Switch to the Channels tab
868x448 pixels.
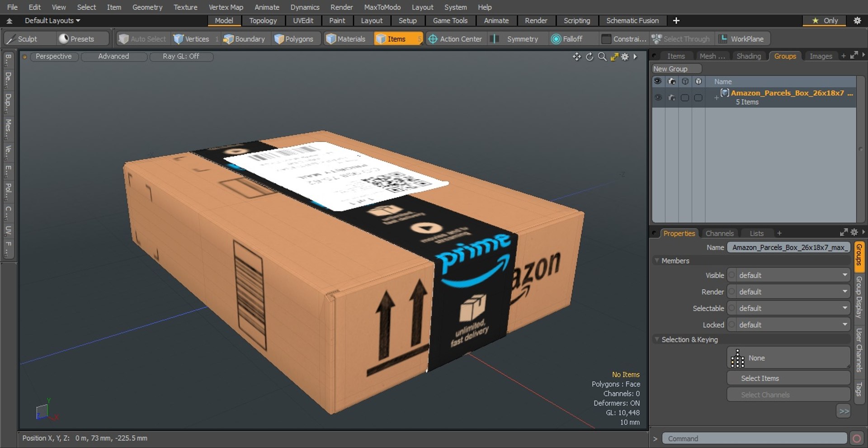click(719, 233)
